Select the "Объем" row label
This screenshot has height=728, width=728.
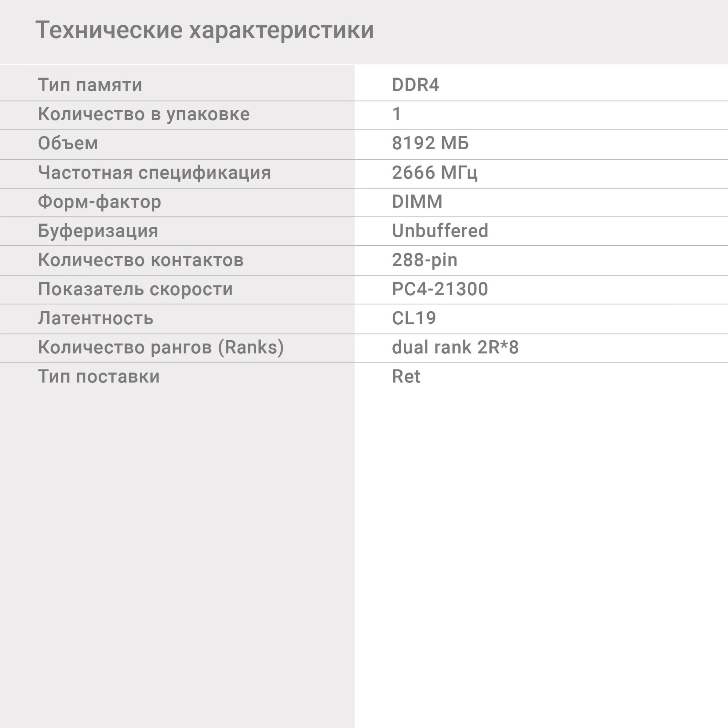(68, 143)
